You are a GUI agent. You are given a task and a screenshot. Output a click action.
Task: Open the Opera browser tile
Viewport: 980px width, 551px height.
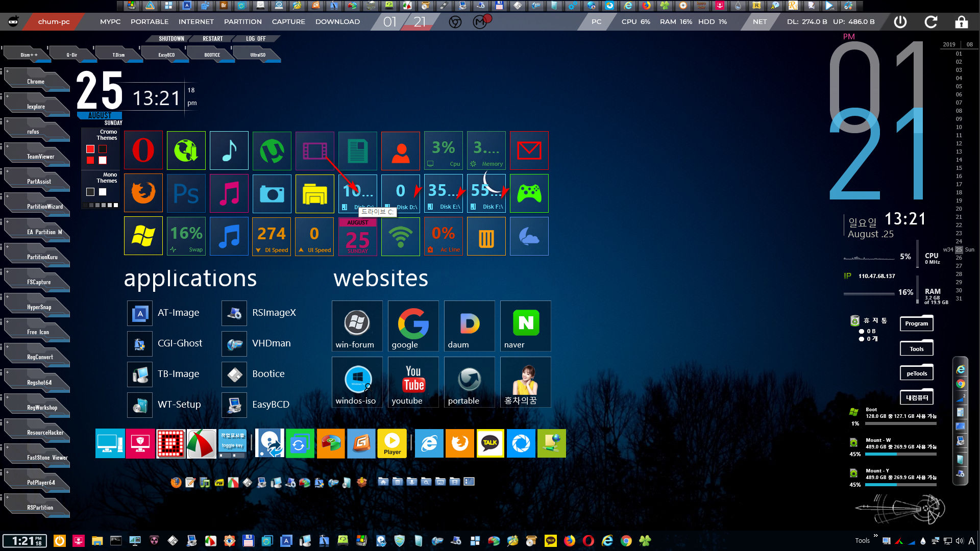point(143,151)
